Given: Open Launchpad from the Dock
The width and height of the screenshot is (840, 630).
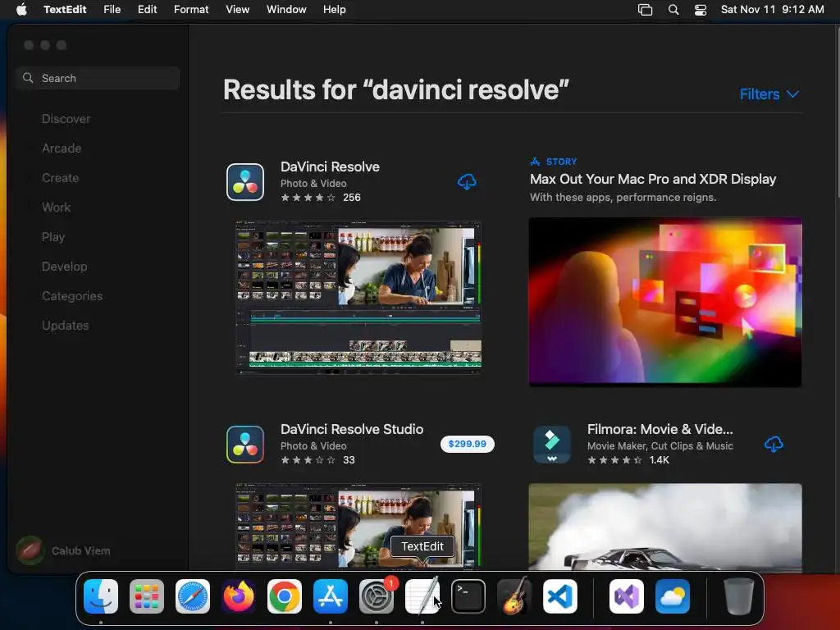Looking at the screenshot, I should tap(147, 596).
